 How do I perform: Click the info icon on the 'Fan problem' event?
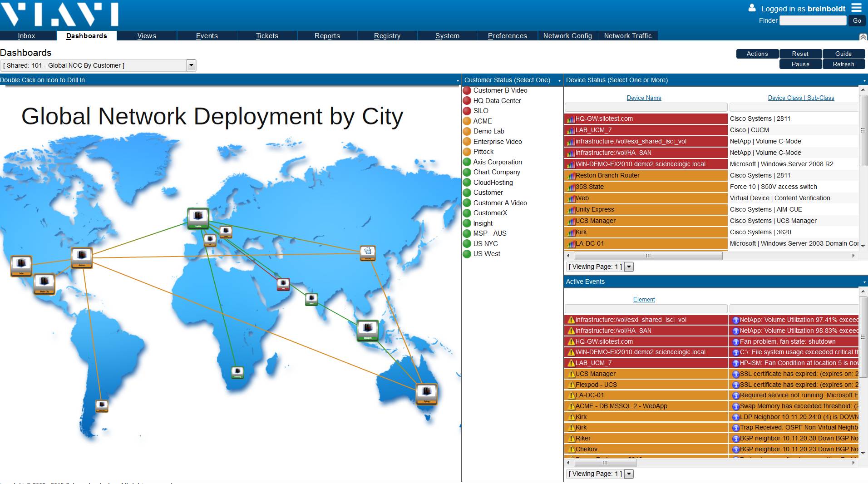tap(736, 342)
